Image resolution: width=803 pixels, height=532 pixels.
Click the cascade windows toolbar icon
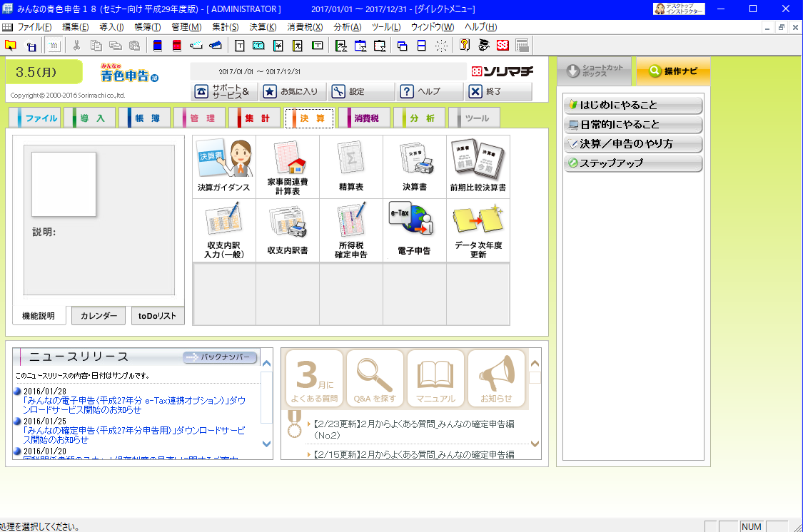(x=402, y=46)
